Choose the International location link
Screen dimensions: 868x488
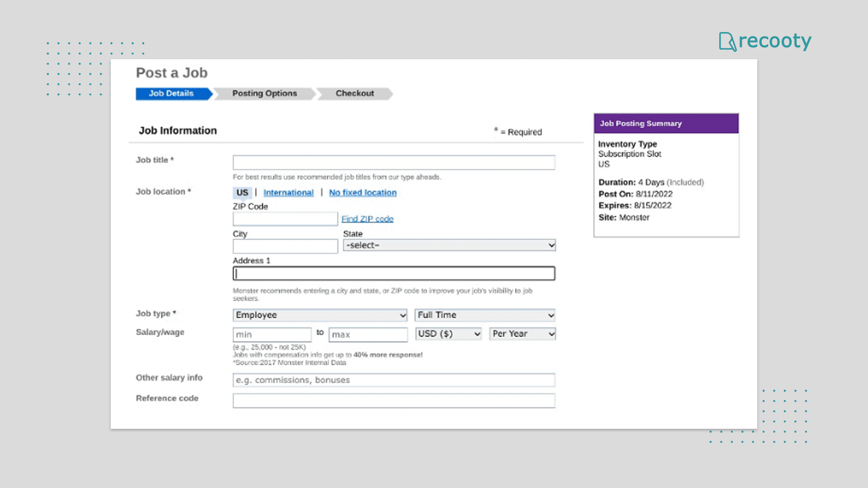(x=288, y=192)
